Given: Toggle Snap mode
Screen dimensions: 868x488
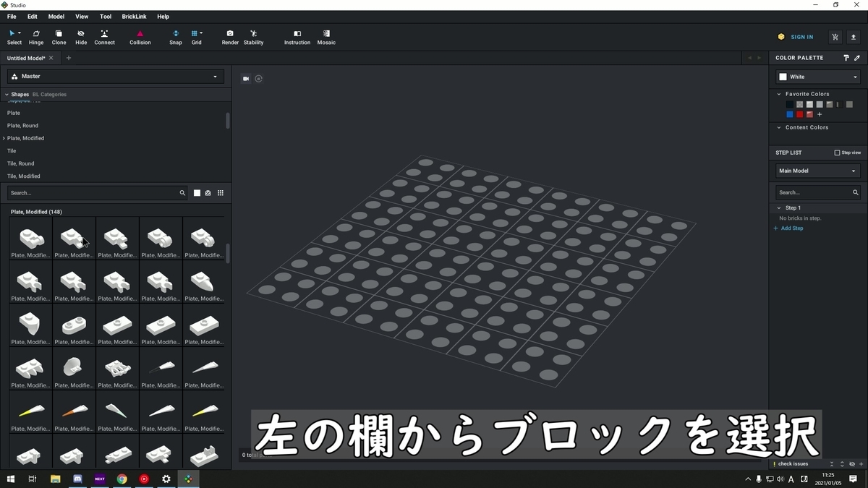Looking at the screenshot, I should click(x=176, y=37).
